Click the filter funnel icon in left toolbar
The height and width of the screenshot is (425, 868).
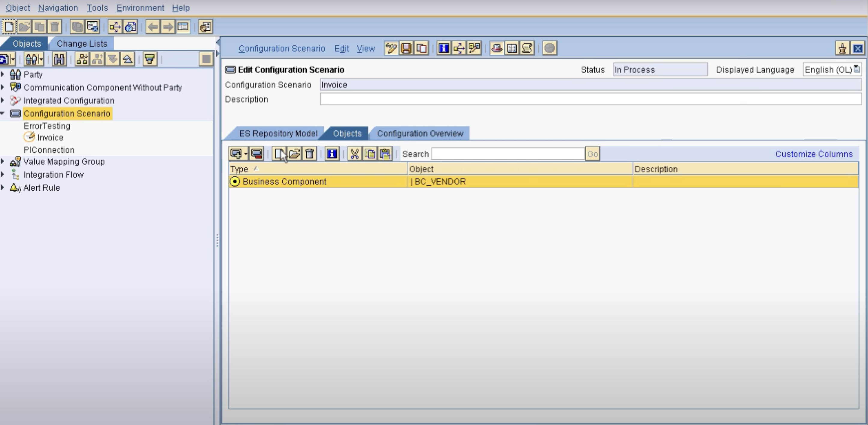tap(150, 60)
